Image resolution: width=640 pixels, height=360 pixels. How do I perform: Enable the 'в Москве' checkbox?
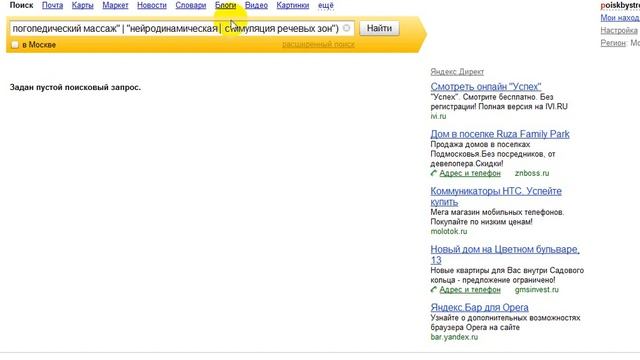[x=15, y=44]
